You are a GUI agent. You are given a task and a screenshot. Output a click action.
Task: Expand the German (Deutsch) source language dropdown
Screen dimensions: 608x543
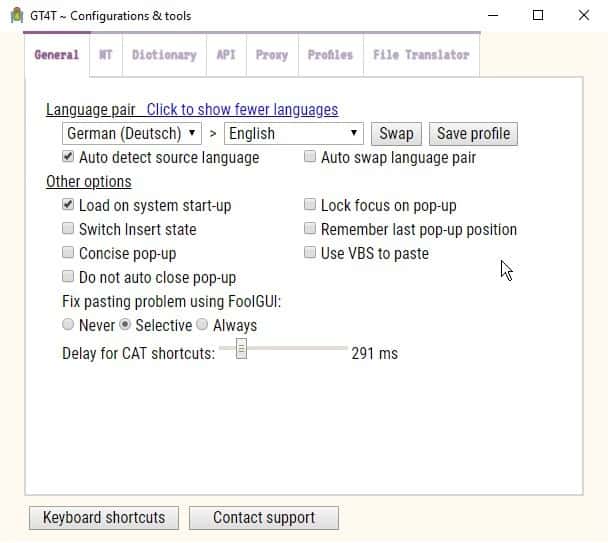[132, 133]
